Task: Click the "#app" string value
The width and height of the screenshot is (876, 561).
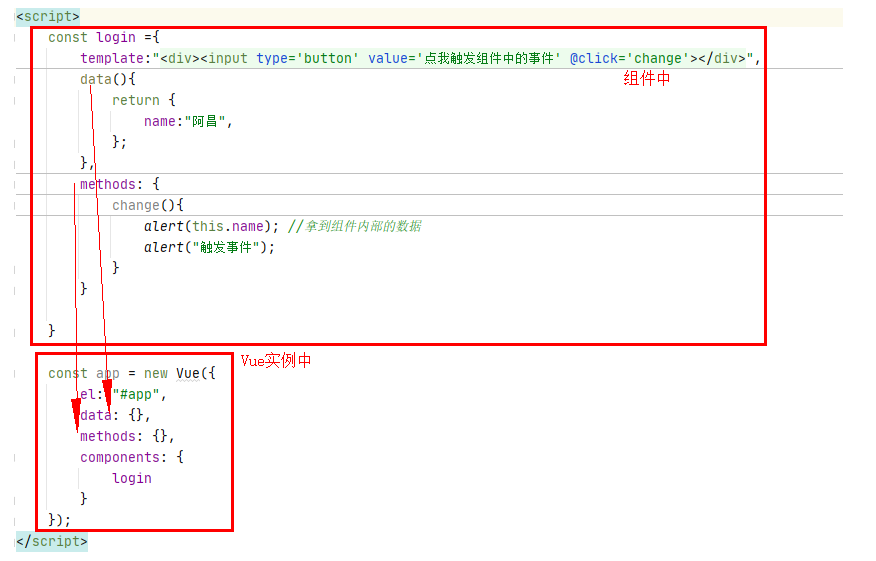Action: (136, 394)
